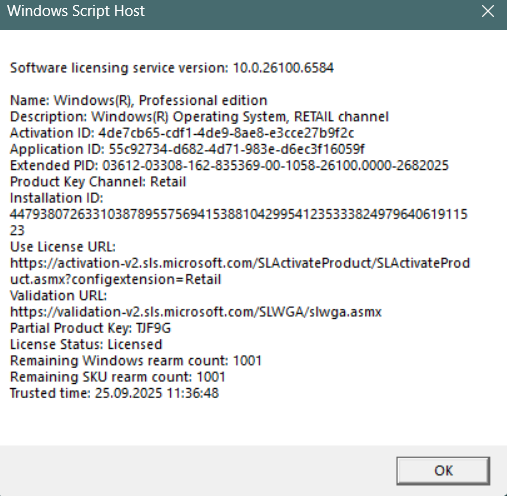Click the Trusted time line
This screenshot has width=507, height=496.
point(114,393)
